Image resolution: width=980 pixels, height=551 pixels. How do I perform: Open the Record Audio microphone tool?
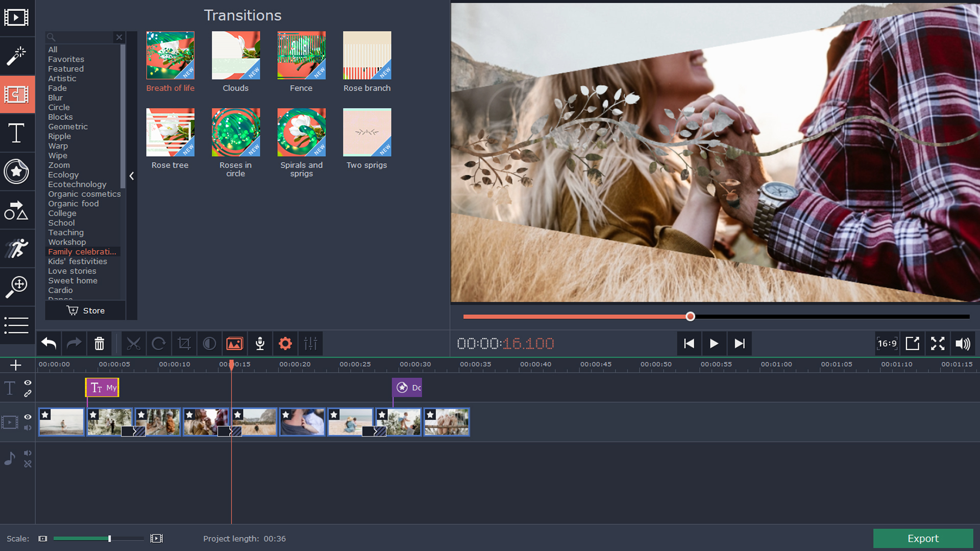259,343
